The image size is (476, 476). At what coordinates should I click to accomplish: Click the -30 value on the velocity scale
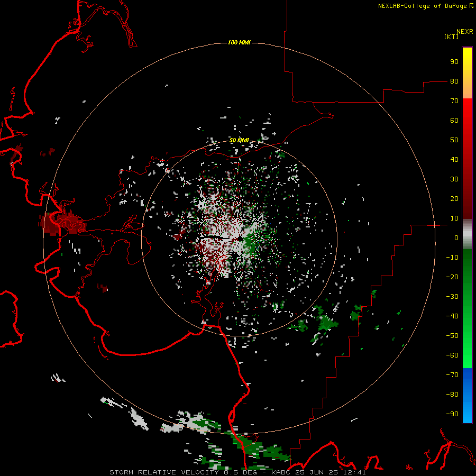pos(452,297)
